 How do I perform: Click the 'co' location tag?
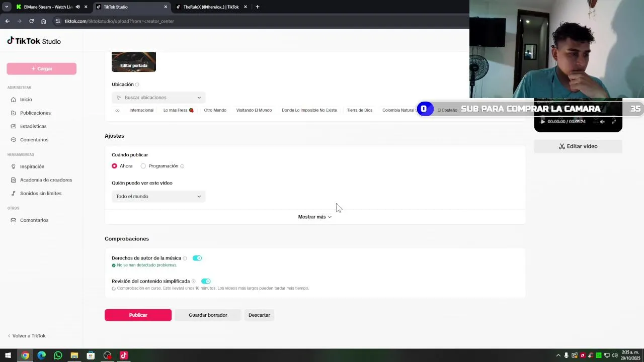(118, 110)
